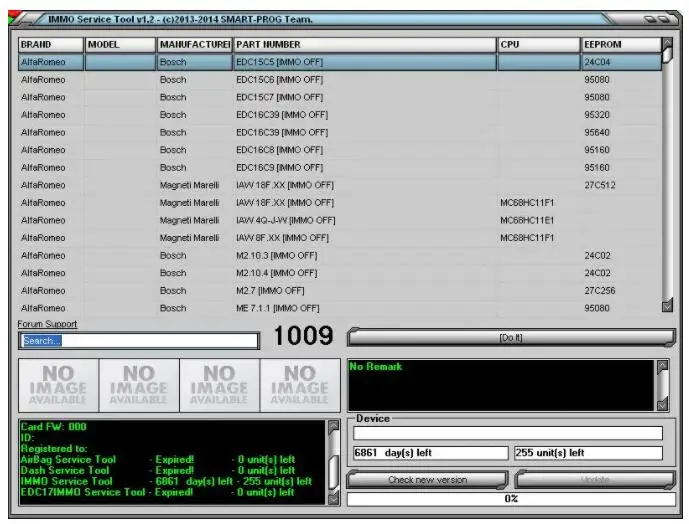Sort by BRAND column header
Viewport: 689px width, 524px height.
pyautogui.click(x=51, y=44)
